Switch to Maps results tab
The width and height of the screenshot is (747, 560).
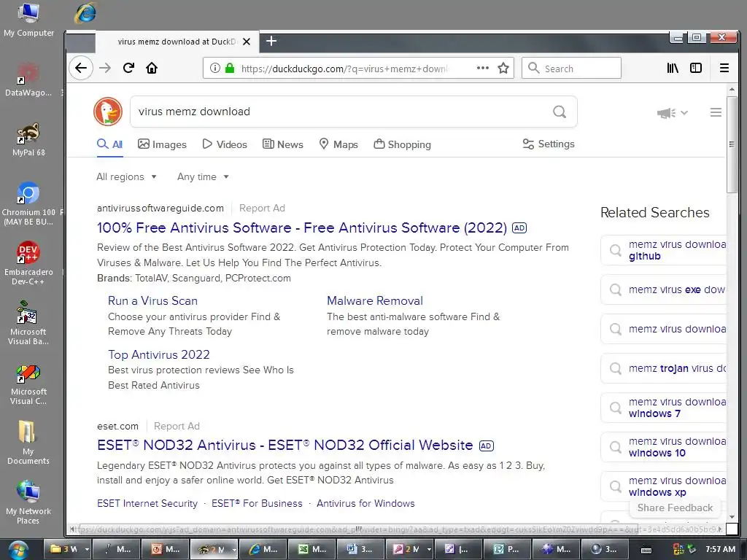pos(338,144)
